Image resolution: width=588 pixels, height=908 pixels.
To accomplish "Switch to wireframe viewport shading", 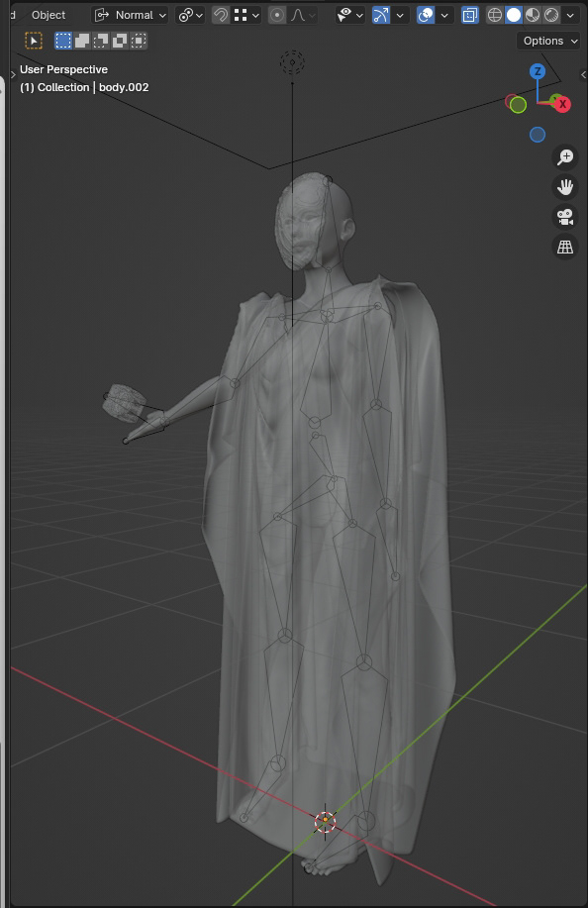I will click(494, 15).
